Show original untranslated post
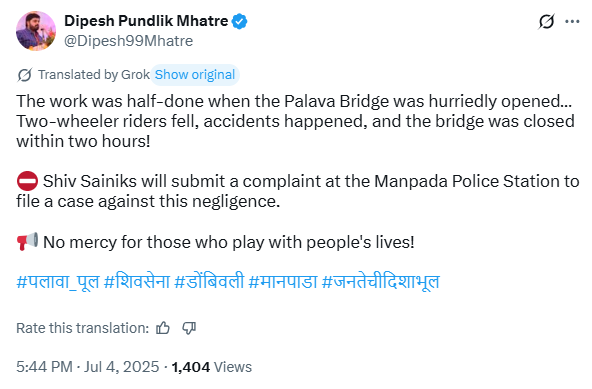 195,75
